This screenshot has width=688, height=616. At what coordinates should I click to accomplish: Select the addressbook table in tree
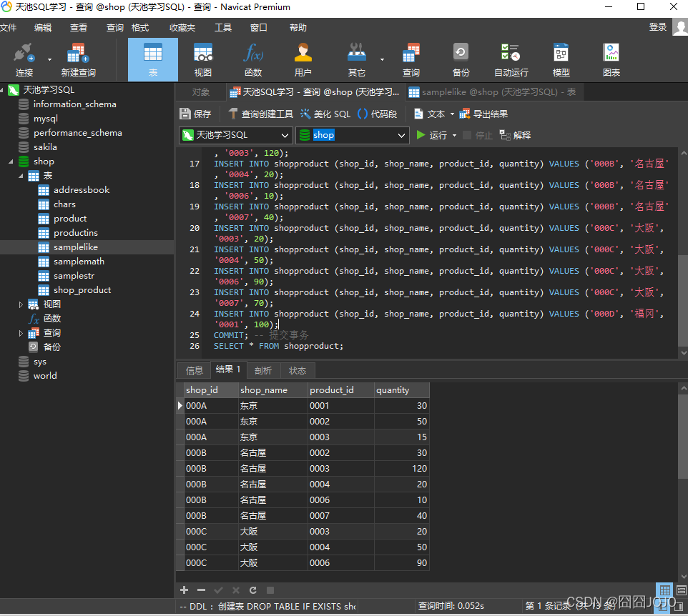click(82, 190)
